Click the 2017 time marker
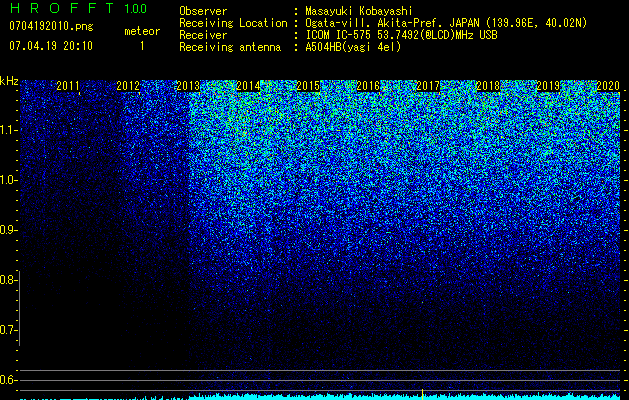This screenshot has height=400, width=629. coord(428,85)
